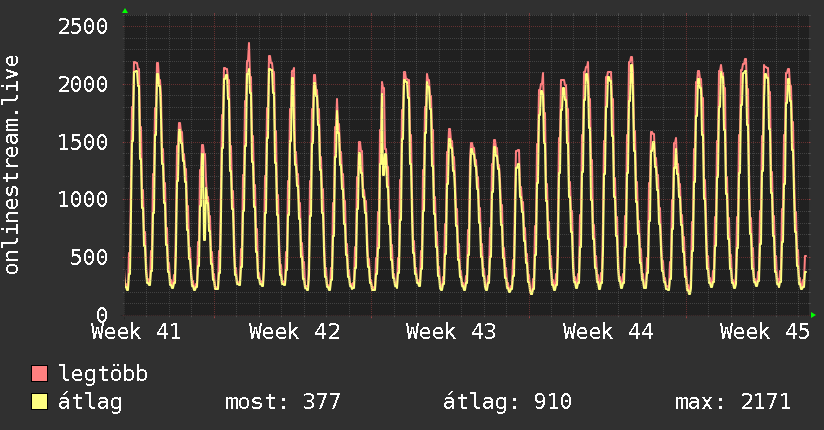The width and height of the screenshot is (824, 430).
Task: Click the 1000 y-axis label
Action: 83,199
